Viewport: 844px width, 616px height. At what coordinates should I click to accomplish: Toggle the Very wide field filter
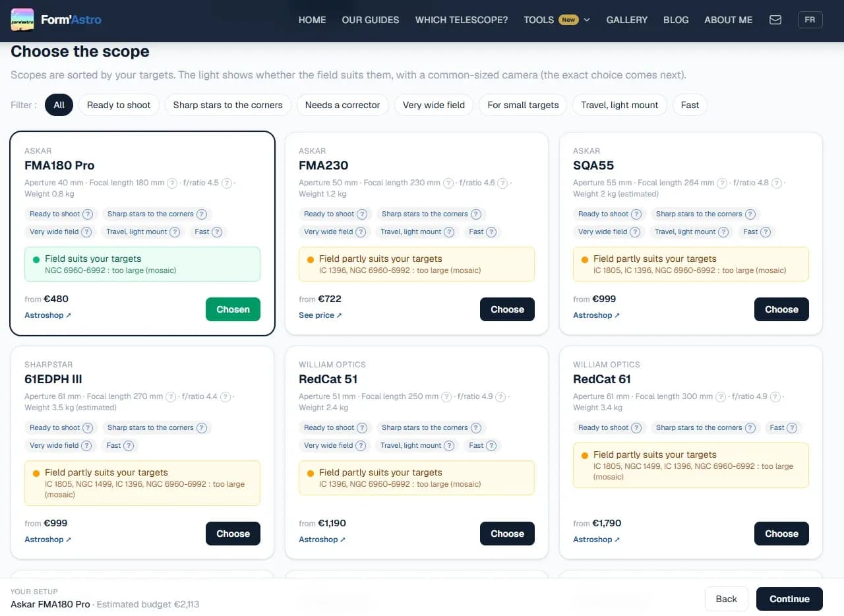tap(433, 105)
